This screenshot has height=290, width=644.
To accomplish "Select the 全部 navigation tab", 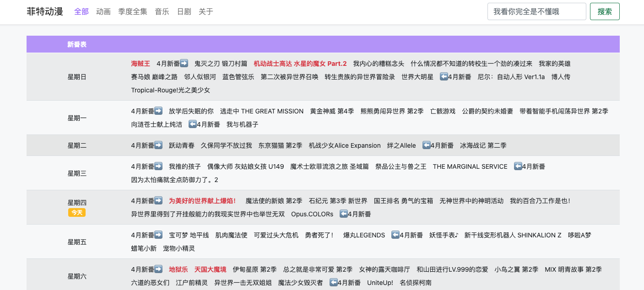I will pyautogui.click(x=81, y=11).
